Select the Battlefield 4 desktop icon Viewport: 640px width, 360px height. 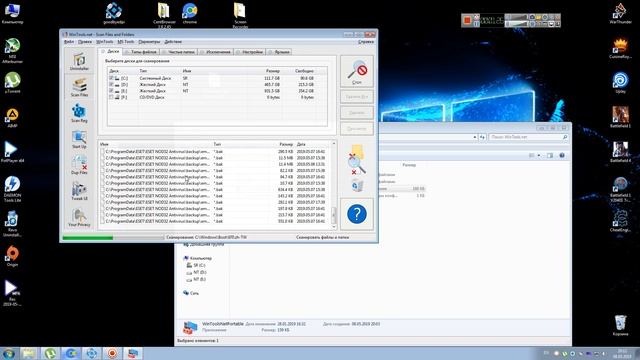[620, 152]
